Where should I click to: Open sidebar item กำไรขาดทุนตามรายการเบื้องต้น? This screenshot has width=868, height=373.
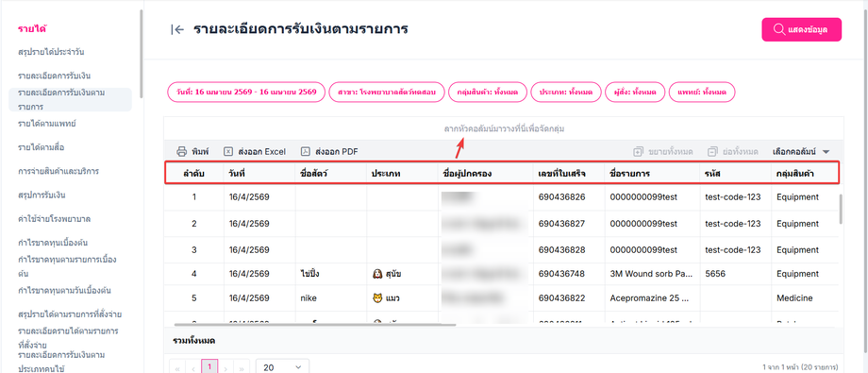pos(67,266)
